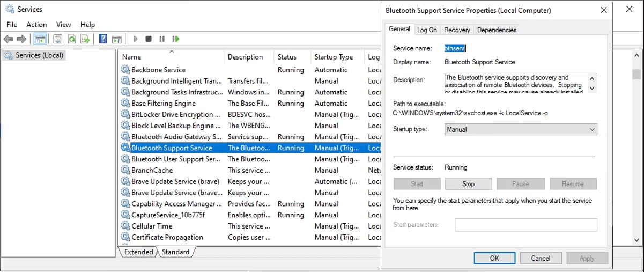Screen dimensions: 644x272
Task: Click the Show/Hide Console Tree toolbar icon
Action: pyautogui.click(x=40, y=39)
